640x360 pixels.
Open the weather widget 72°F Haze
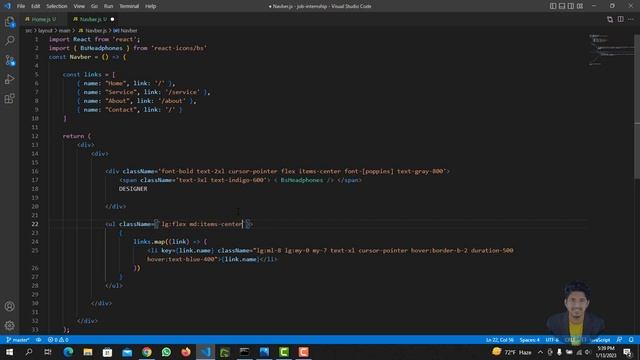[x=512, y=352]
